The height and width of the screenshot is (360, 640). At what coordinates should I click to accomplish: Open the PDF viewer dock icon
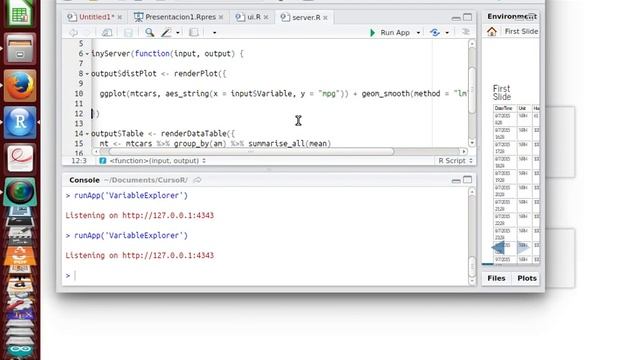coord(20,158)
